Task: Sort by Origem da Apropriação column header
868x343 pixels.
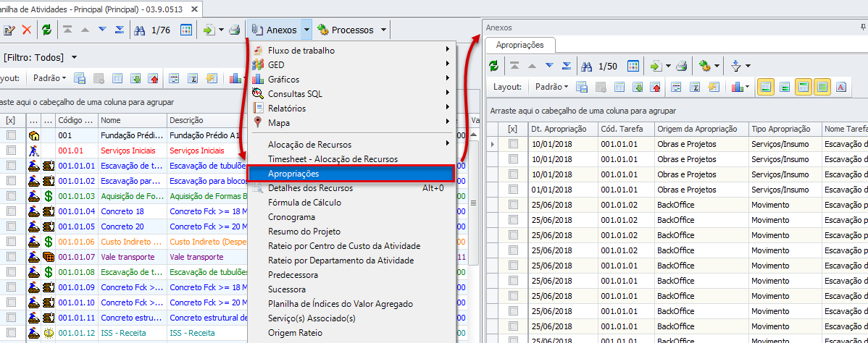Action: [701, 129]
